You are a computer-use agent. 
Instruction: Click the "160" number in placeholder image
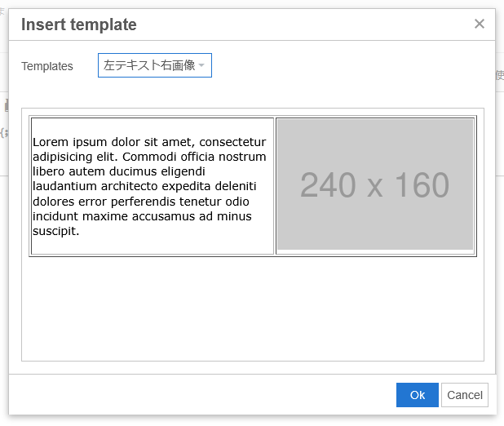[421, 186]
